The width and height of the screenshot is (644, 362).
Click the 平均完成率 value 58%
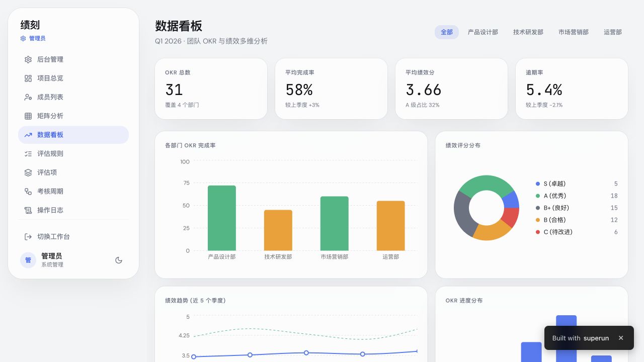[x=299, y=90]
